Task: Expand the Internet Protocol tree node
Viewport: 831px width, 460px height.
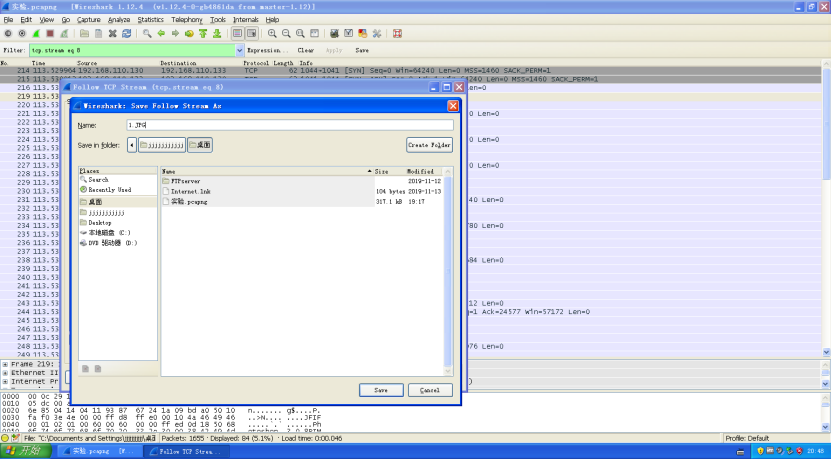Action: pos(5,381)
